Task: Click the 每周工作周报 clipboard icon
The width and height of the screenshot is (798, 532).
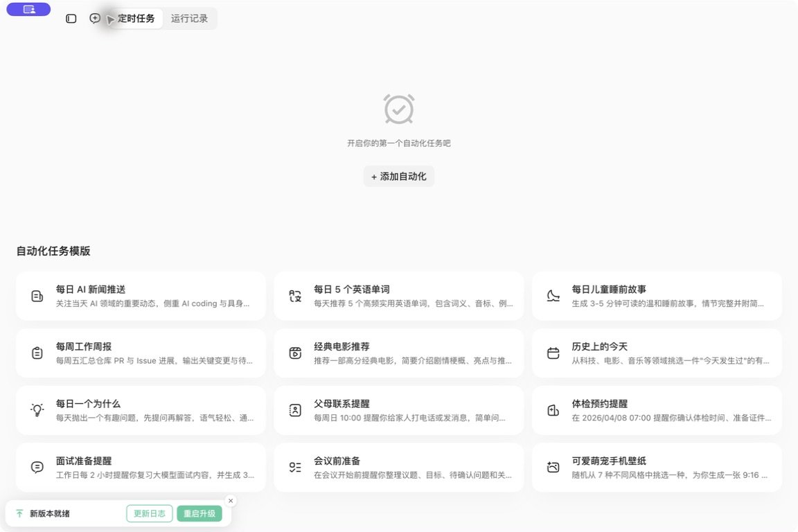Action: (37, 353)
